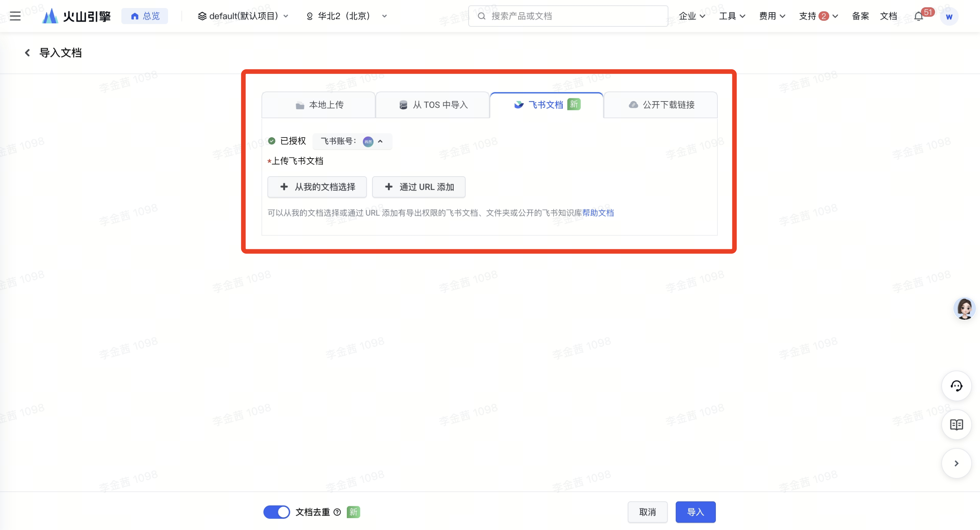Screen dimensions: 980x530
Task: Click the green 新 badge by 文档去重
Action: click(353, 512)
